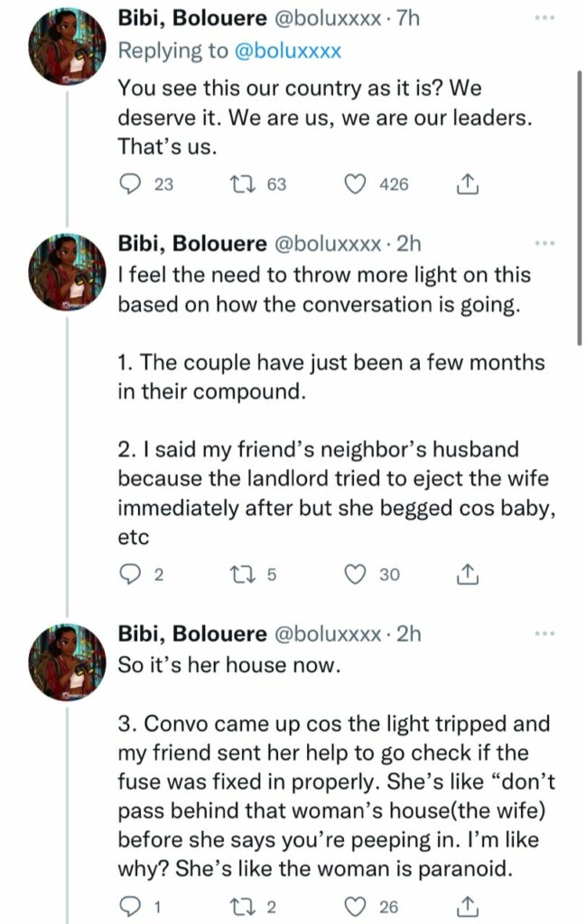This screenshot has width=586, height=924.
Task: Reply to the 'woman is paranoid' tweet
Action: click(130, 906)
